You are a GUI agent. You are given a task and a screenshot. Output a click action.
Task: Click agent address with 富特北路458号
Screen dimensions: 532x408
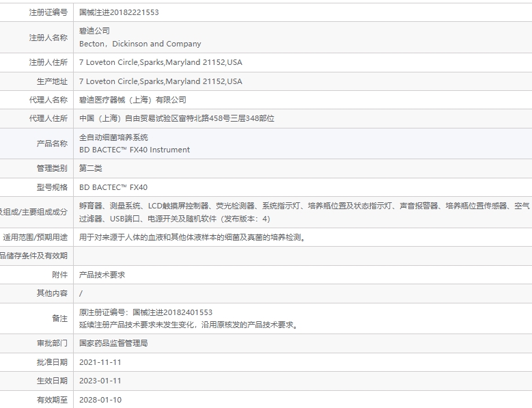tap(176, 118)
